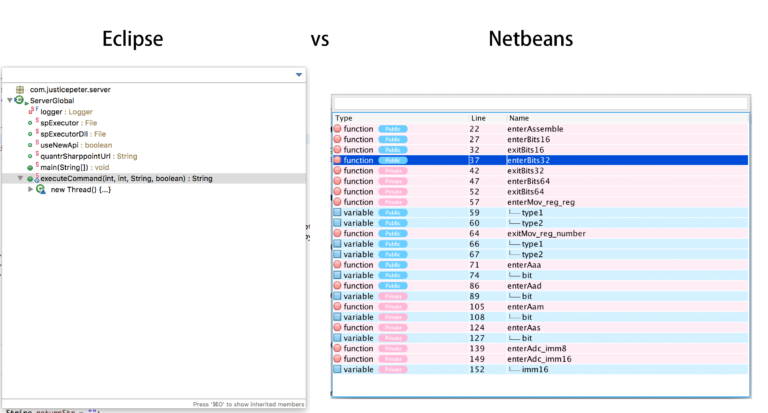Open the Eclipse outline view dropdown arrow

tap(299, 75)
